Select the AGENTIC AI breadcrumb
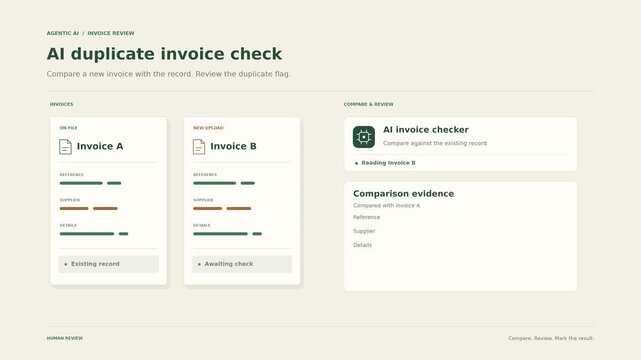The height and width of the screenshot is (360, 641). coord(63,33)
